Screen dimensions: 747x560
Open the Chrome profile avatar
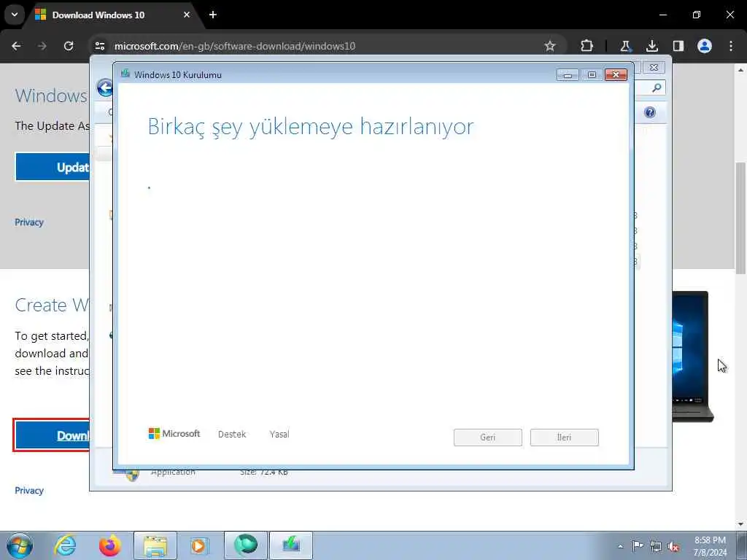[705, 46]
